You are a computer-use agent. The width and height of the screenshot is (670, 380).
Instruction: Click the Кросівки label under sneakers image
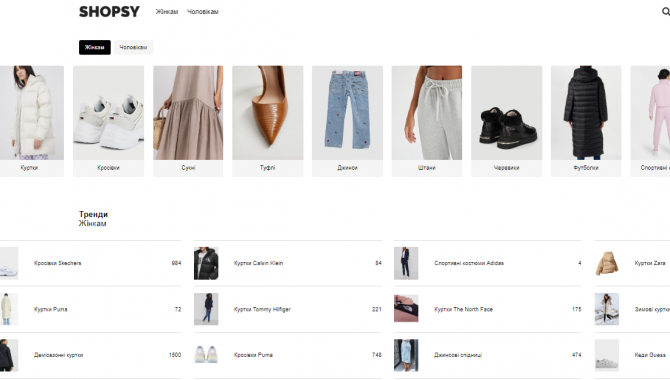tap(108, 168)
